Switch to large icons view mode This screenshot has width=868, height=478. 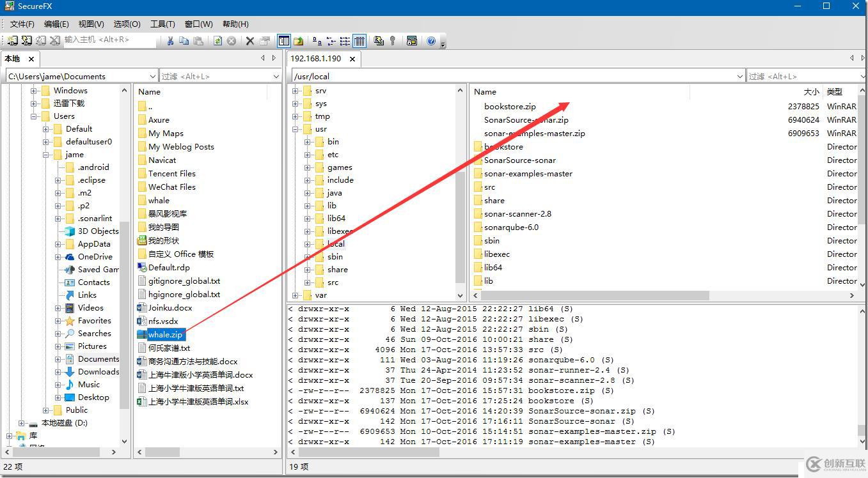[317, 41]
